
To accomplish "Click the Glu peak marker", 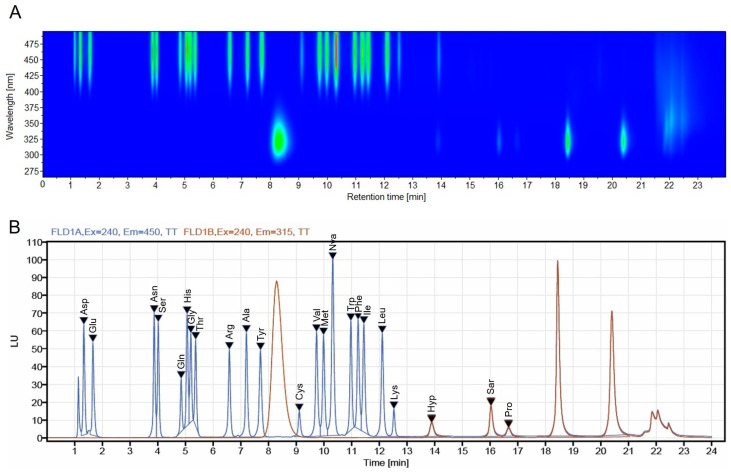I will [93, 337].
